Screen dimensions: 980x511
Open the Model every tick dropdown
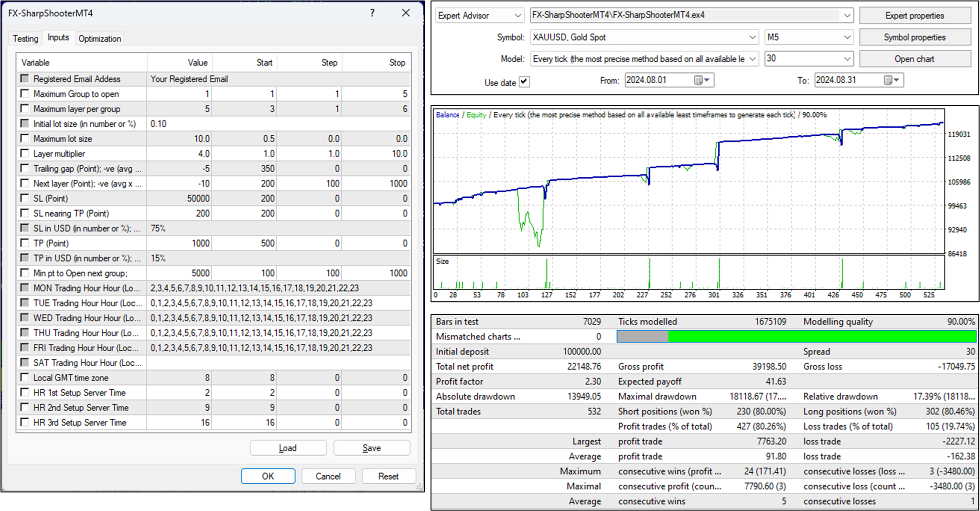[752, 59]
